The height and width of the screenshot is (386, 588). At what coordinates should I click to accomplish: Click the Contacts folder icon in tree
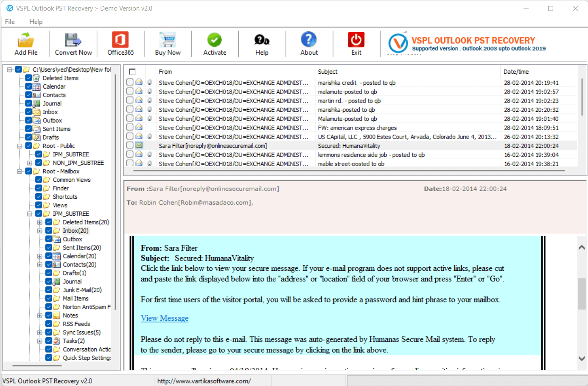pos(36,95)
